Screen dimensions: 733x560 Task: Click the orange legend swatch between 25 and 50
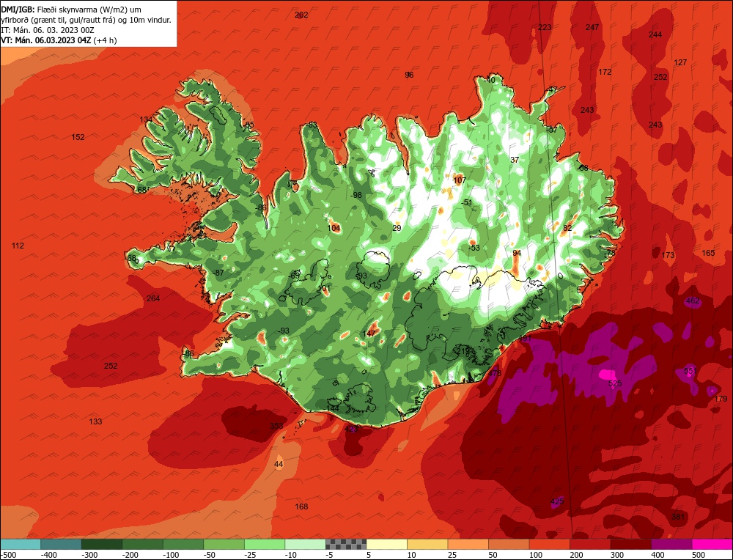[468, 545]
